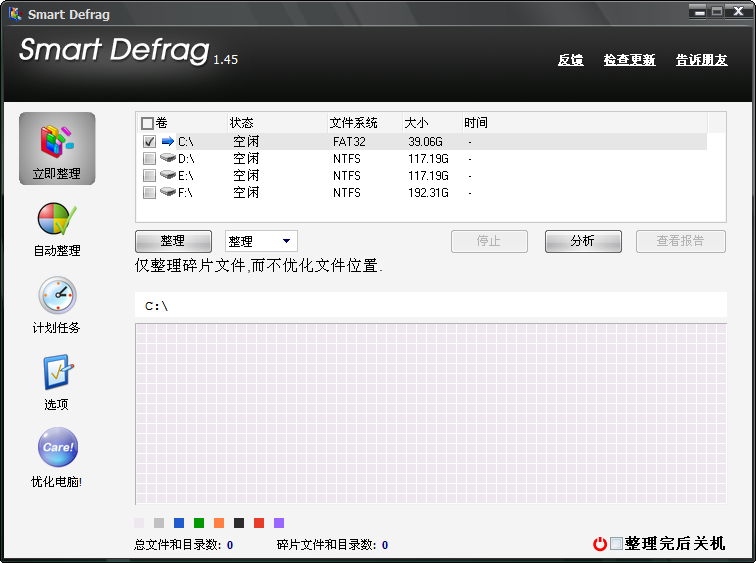Click the 分析 analyze button

coord(583,241)
